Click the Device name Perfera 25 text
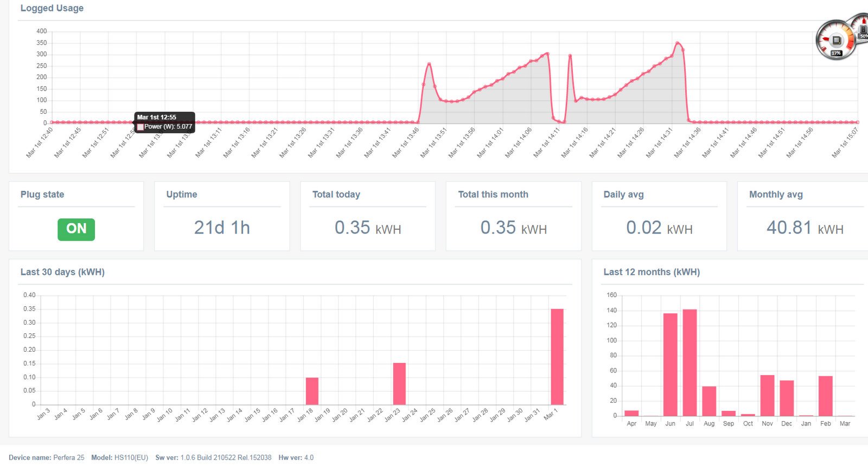 (x=47, y=457)
